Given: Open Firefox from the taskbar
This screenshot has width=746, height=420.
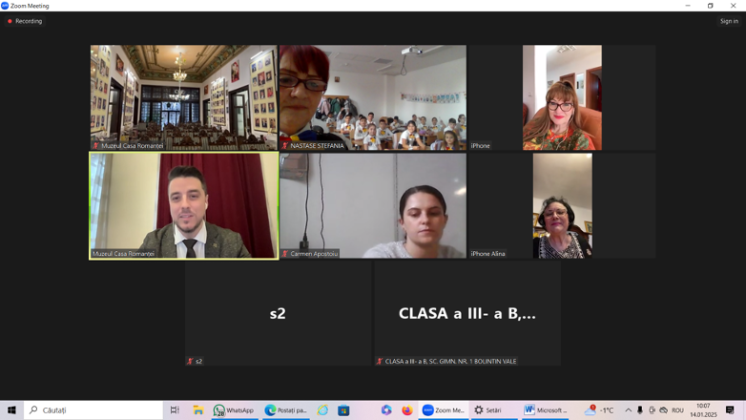Looking at the screenshot, I should click(x=407, y=410).
